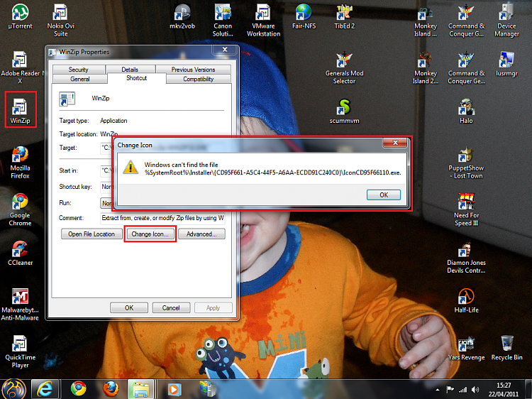The image size is (532, 399).
Task: Select the Canon Solution desktop icon
Action: (x=223, y=21)
